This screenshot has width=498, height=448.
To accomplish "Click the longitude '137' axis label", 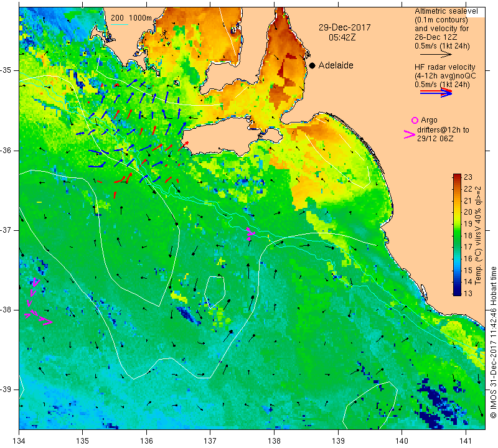I will coord(210,441).
